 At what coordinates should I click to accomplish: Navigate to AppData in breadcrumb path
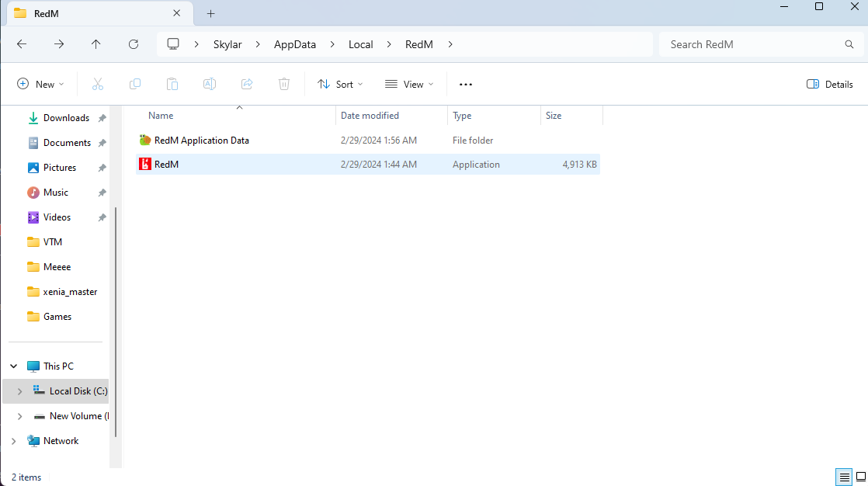tap(295, 44)
